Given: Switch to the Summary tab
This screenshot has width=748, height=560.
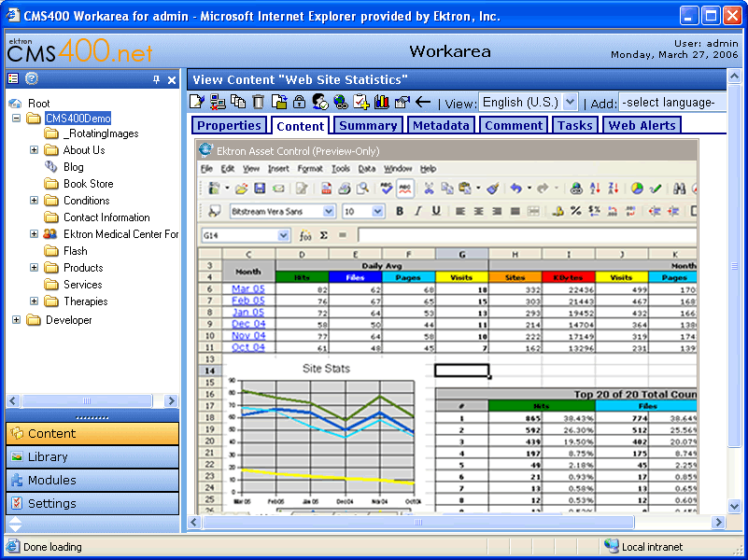Looking at the screenshot, I should [x=368, y=125].
